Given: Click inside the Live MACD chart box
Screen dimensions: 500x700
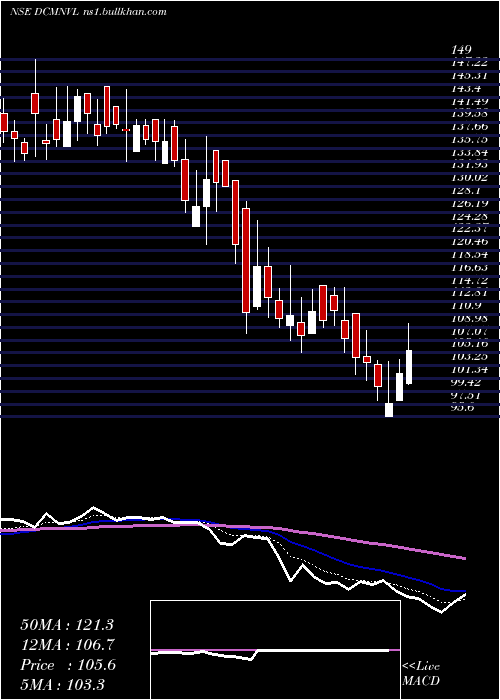Looking at the screenshot, I should [x=275, y=650].
